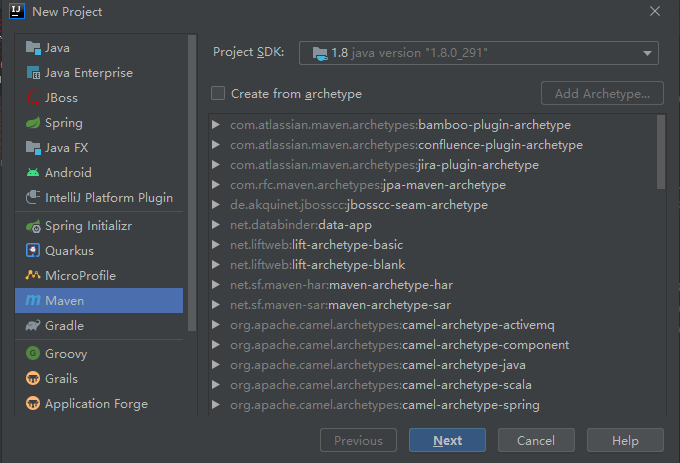The width and height of the screenshot is (680, 463).
Task: Enable Create from archetype checkbox
Action: [x=218, y=94]
